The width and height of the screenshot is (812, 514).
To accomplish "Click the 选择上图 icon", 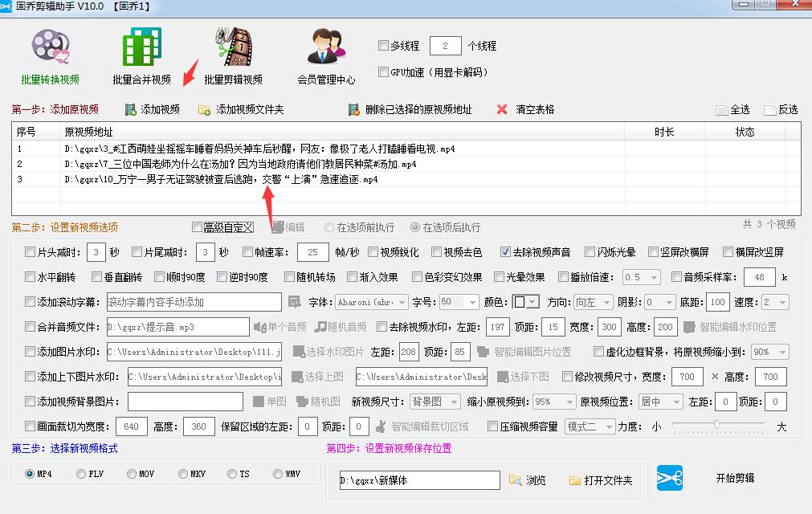I will [297, 377].
